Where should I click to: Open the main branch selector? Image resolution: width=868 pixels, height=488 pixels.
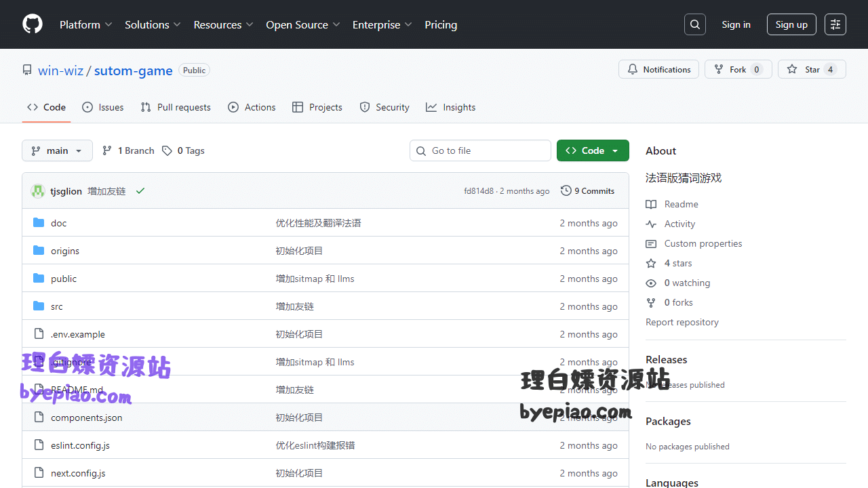click(x=57, y=150)
